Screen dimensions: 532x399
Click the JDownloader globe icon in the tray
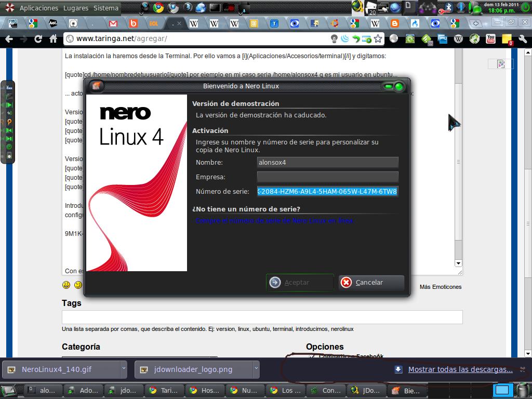357,7
